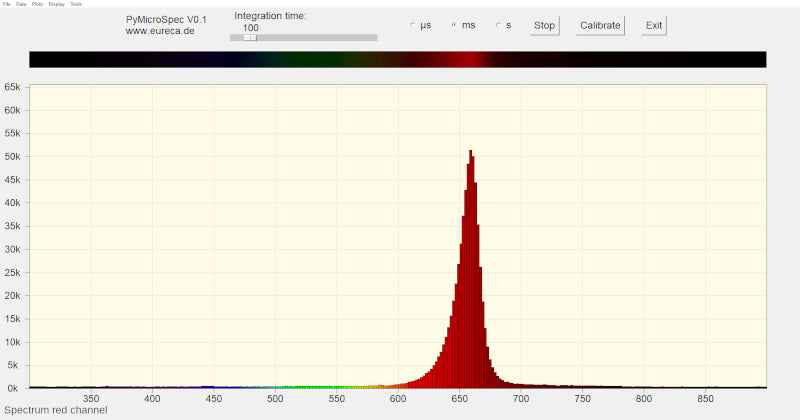Screen dimensions: 800x420
Task: Select the µs time unit radio button
Action: [413, 25]
